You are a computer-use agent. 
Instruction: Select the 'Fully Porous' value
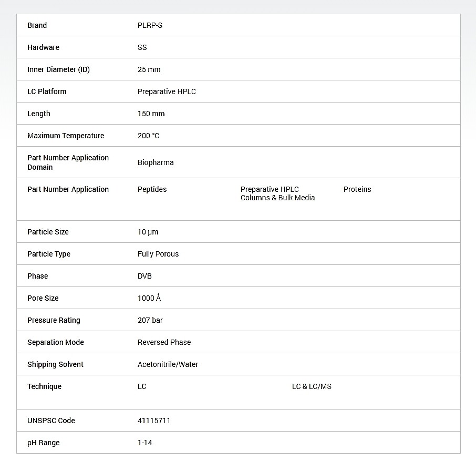pos(158,254)
